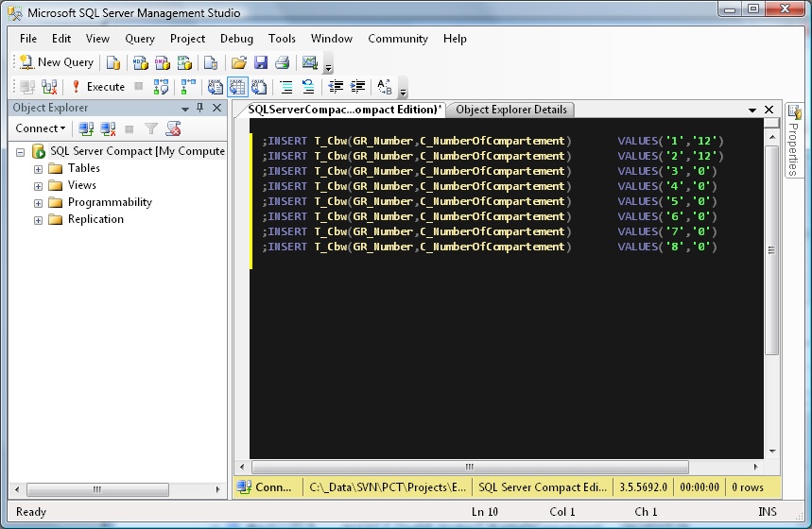Viewport: 812px width, 529px height.
Task: Switch output to Results to Text
Action: [215, 87]
